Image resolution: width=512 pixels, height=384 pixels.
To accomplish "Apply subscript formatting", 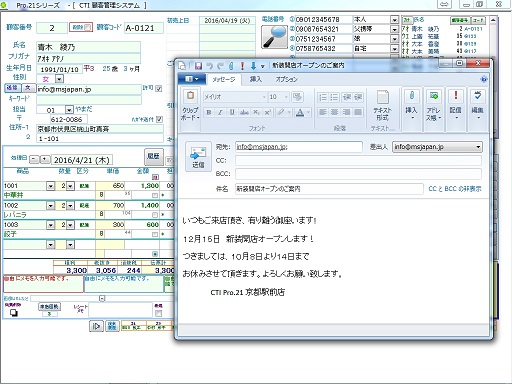I will point(256,112).
